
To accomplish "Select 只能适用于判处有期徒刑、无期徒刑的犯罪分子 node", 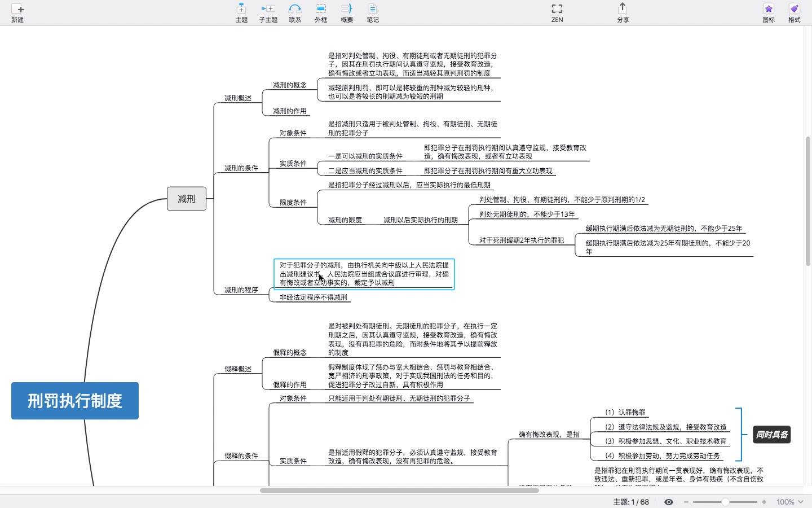I will [x=399, y=398].
